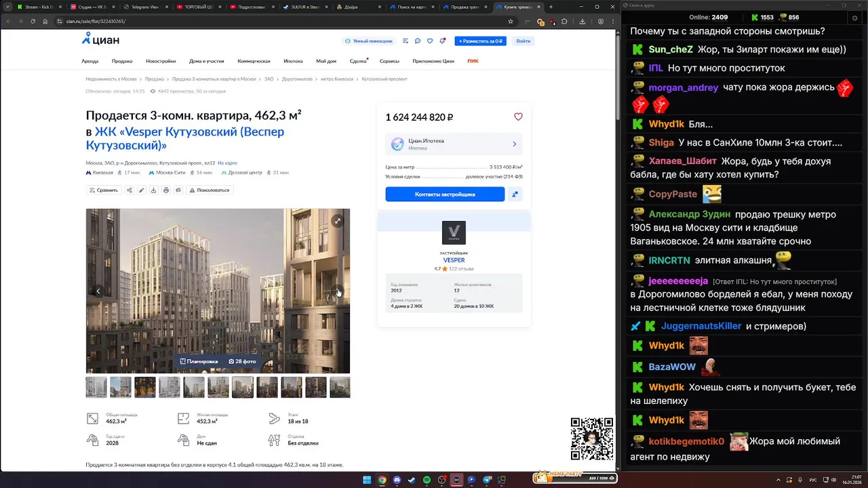The image size is (868, 488).
Task: Click the chat-with-developer icon next to contacts
Action: click(x=515, y=195)
